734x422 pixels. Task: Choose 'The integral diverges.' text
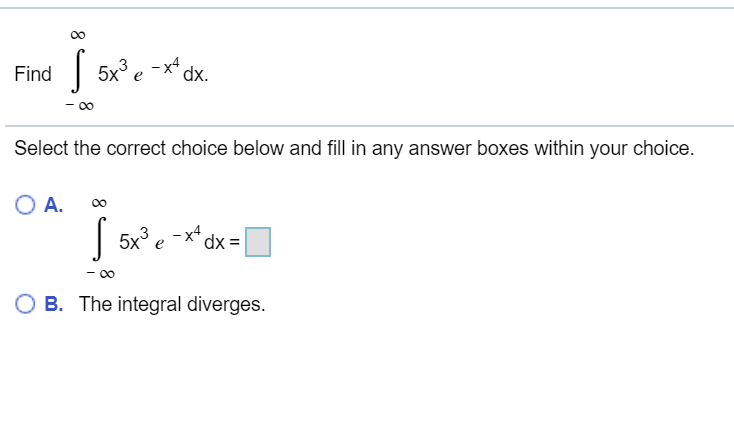(x=172, y=304)
